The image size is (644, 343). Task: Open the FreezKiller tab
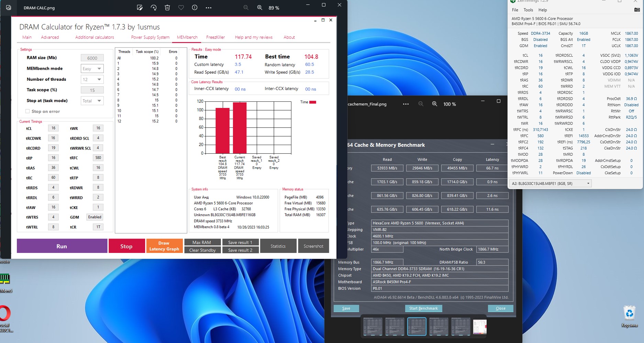pos(215,37)
